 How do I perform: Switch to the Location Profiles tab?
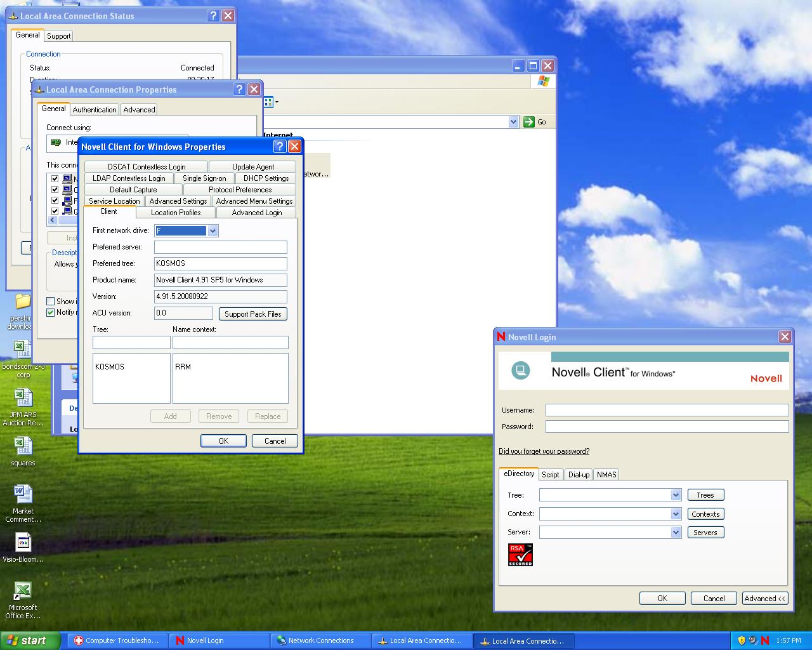tap(176, 213)
